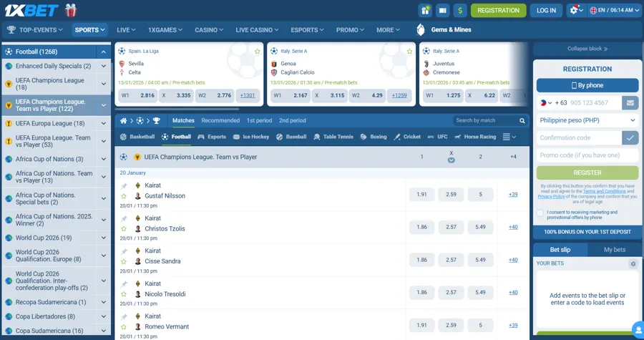This screenshot has height=340, width=644.
Task: Click the 1XBET logo
Action: pos(31,10)
